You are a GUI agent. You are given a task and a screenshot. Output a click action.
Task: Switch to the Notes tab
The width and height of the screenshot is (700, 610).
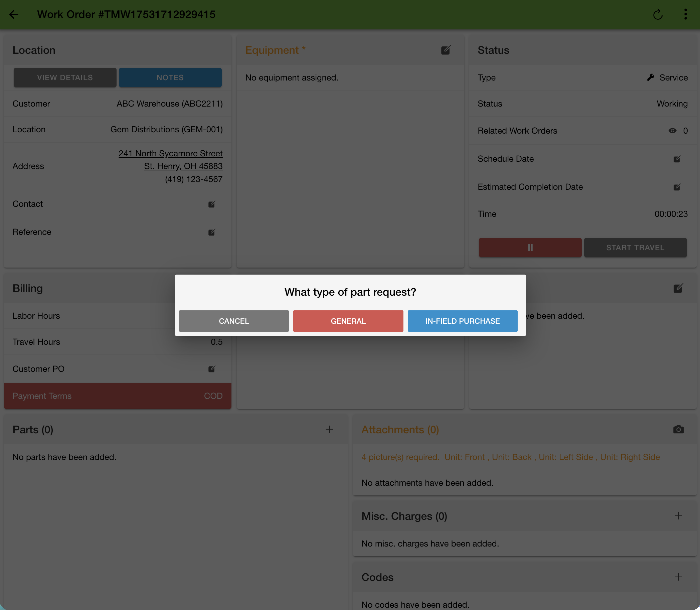click(170, 78)
